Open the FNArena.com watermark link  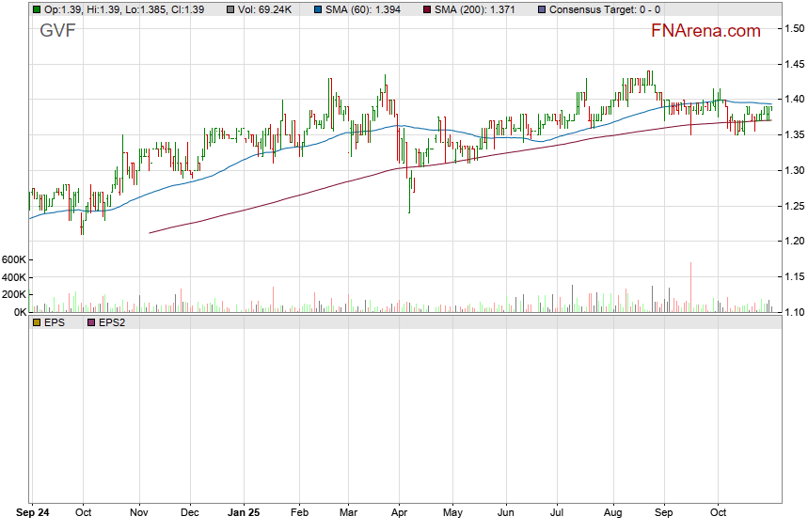click(x=705, y=31)
